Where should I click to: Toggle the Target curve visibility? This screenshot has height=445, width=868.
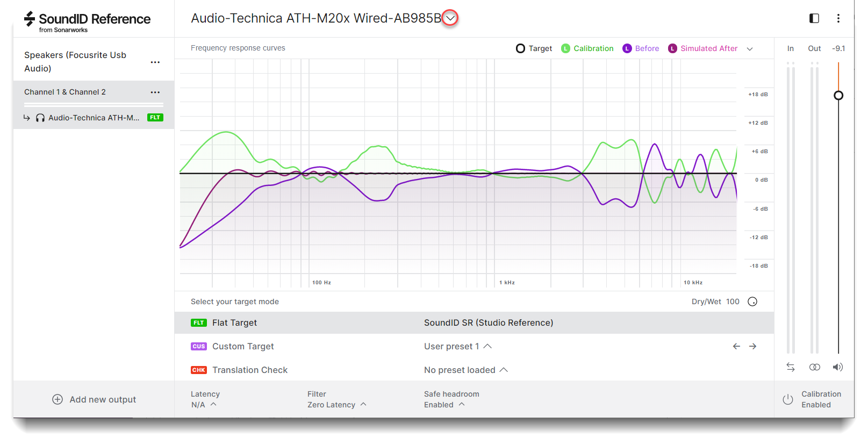[534, 48]
